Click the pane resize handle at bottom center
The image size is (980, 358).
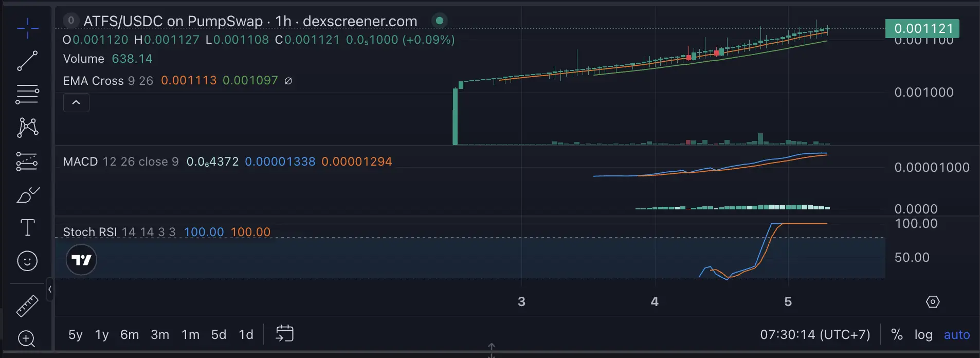(491, 350)
